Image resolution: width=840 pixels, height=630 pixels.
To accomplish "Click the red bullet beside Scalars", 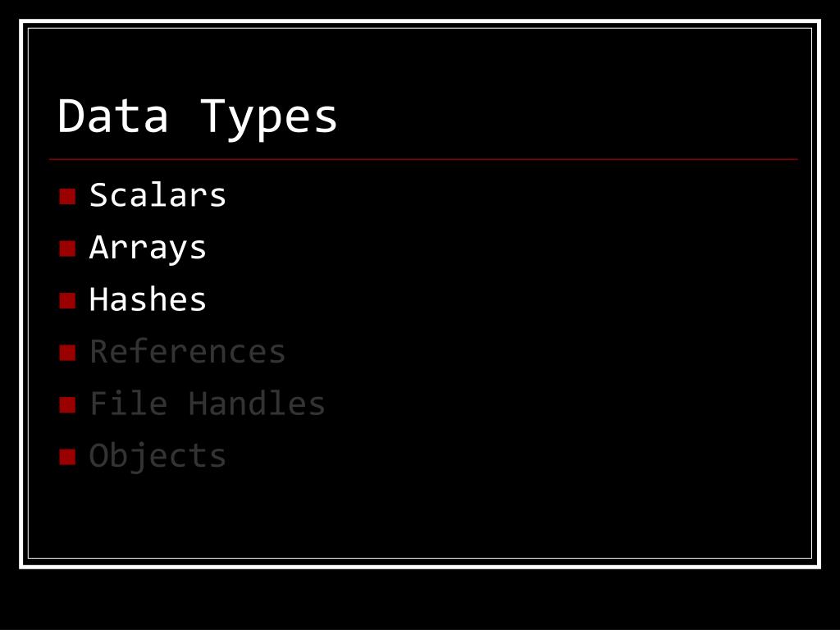I will click(x=67, y=197).
